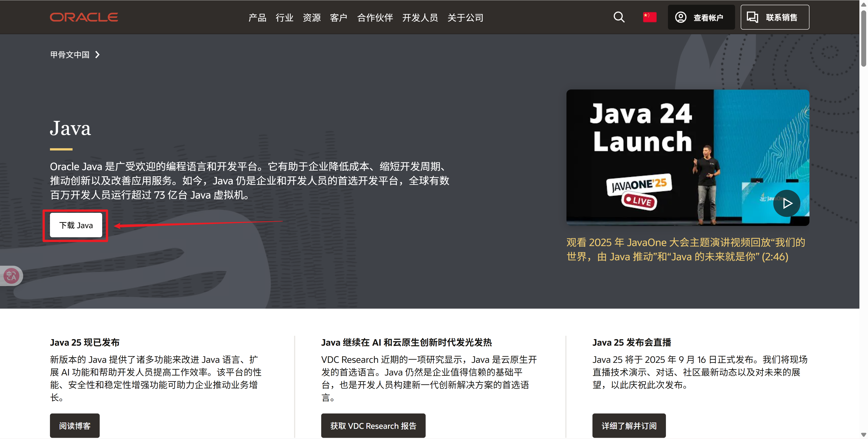The image size is (868, 439).
Task: Click the 查看帐户 account button
Action: 701,17
